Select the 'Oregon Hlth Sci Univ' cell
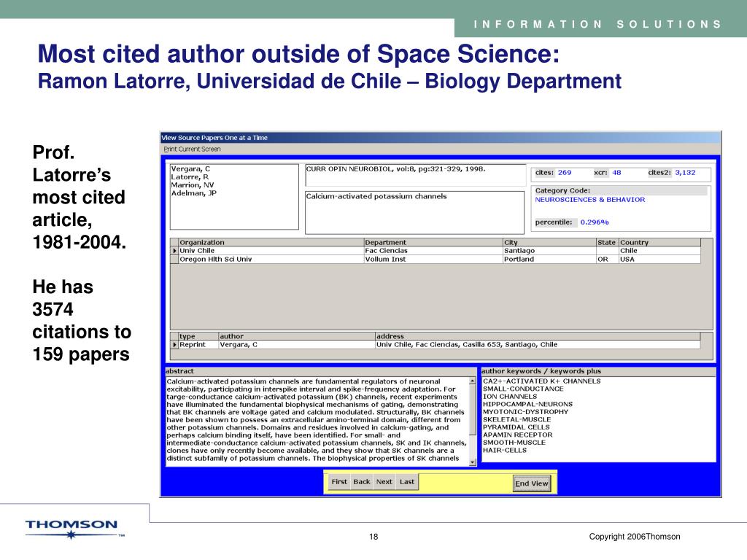 pyautogui.click(x=271, y=259)
